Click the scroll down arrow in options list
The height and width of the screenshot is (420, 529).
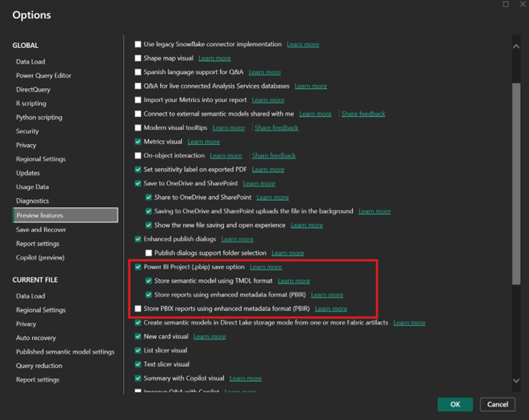tap(516, 380)
